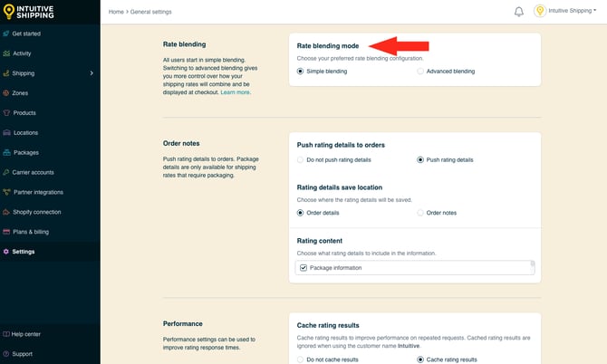
Task: Click the Zones sidebar icon
Action: [x=7, y=93]
